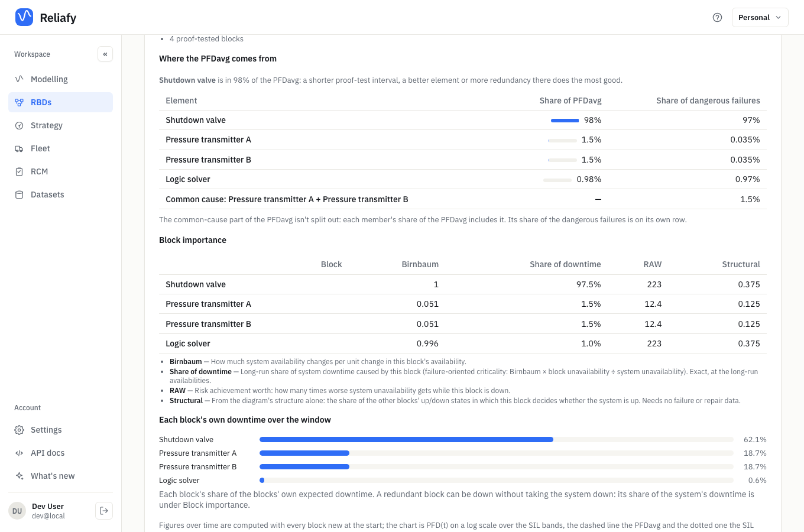Click Logic solver in Block importance table
804x532 pixels.
point(188,343)
